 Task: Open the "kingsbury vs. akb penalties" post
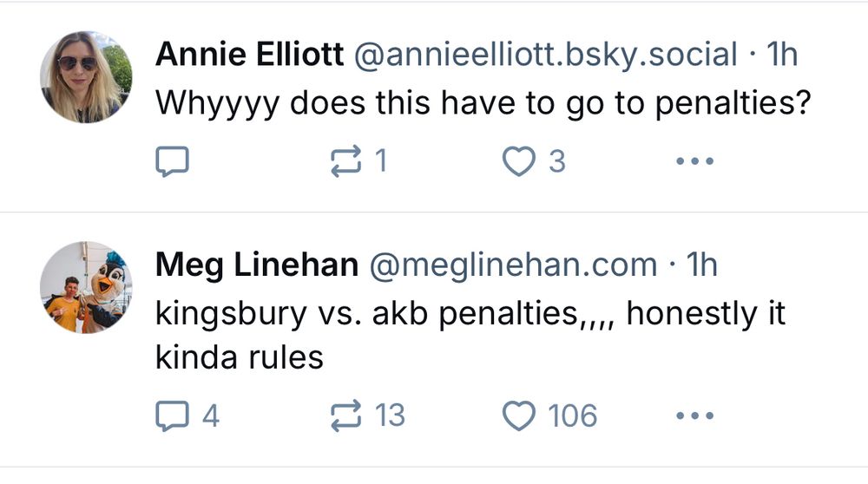point(469,315)
